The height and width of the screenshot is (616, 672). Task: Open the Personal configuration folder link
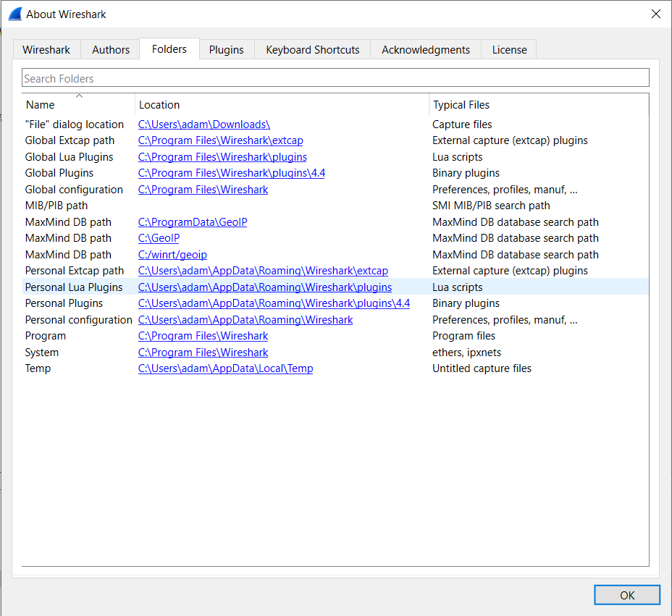coord(245,319)
